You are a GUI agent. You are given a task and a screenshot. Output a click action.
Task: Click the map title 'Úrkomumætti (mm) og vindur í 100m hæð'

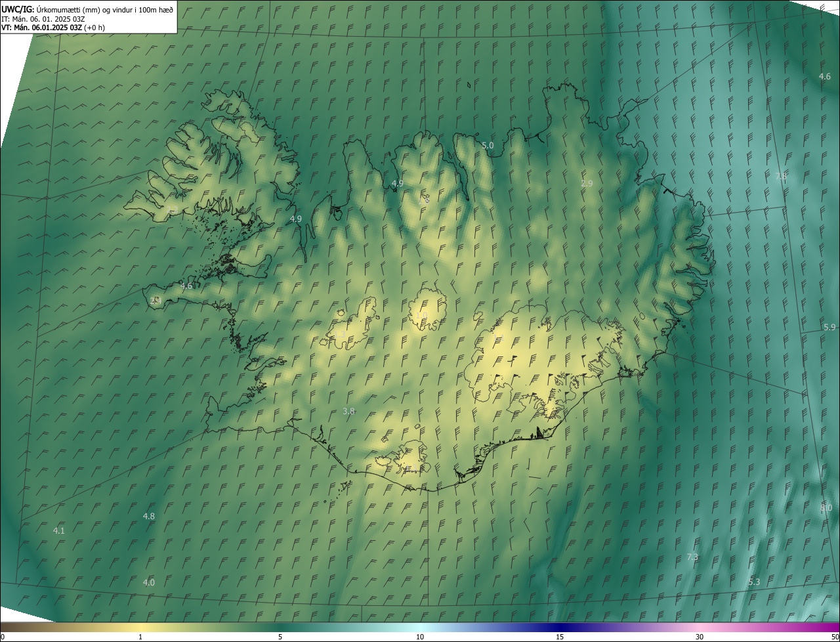coord(105,9)
